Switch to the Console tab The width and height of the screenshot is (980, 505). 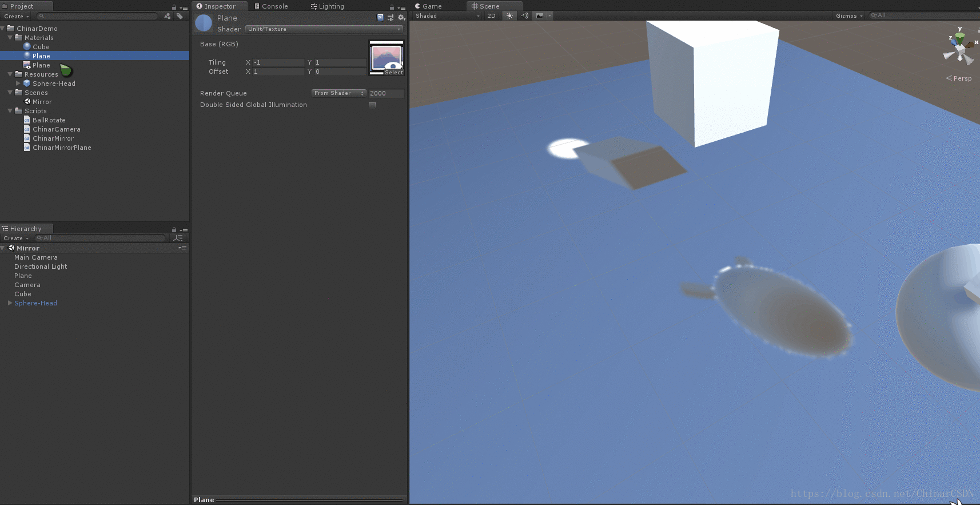[271, 6]
